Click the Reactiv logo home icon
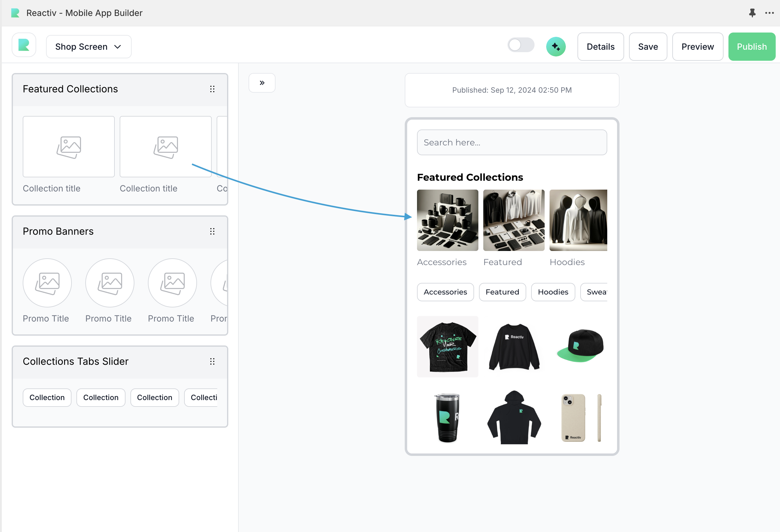Image resolution: width=780 pixels, height=532 pixels. point(24,45)
